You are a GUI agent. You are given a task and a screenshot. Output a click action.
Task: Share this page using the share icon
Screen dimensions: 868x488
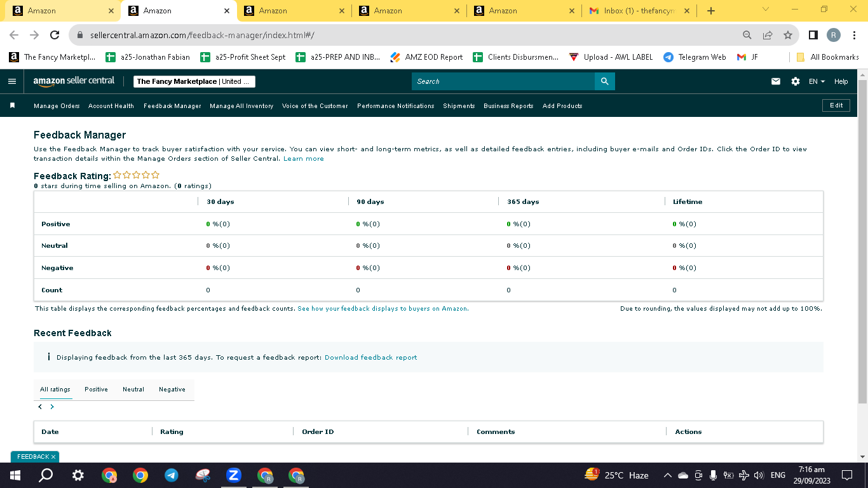pos(768,36)
